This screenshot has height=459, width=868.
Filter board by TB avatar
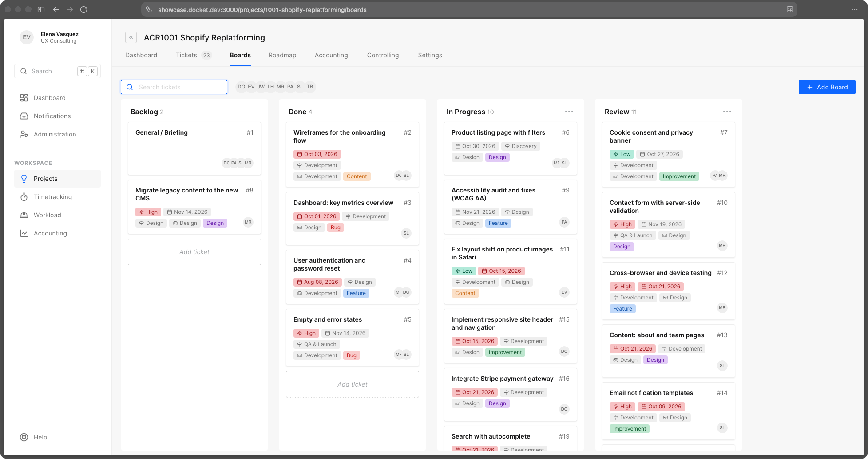pyautogui.click(x=310, y=87)
